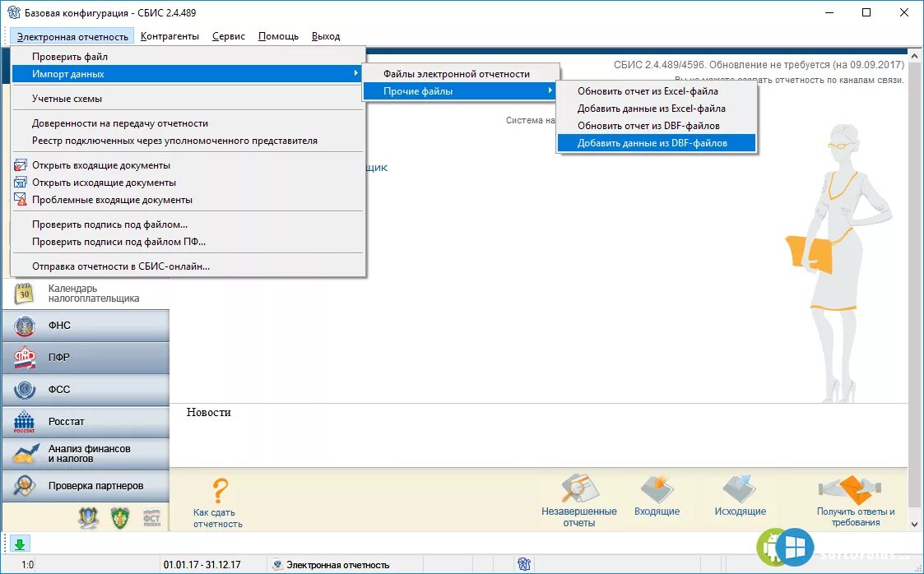Screen dimensions: 924x574
Task: Select Доверенности на передачу отчетности
Action: (x=188, y=123)
